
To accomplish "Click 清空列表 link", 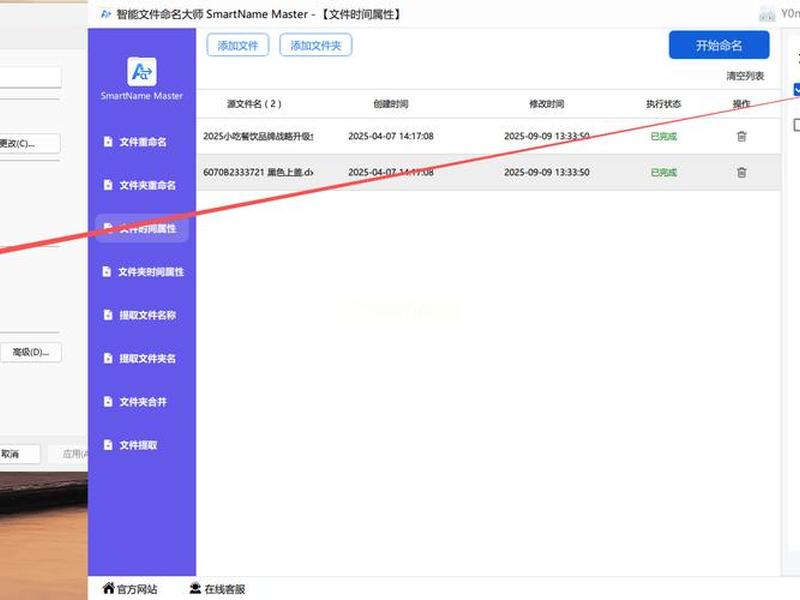I will click(x=745, y=76).
